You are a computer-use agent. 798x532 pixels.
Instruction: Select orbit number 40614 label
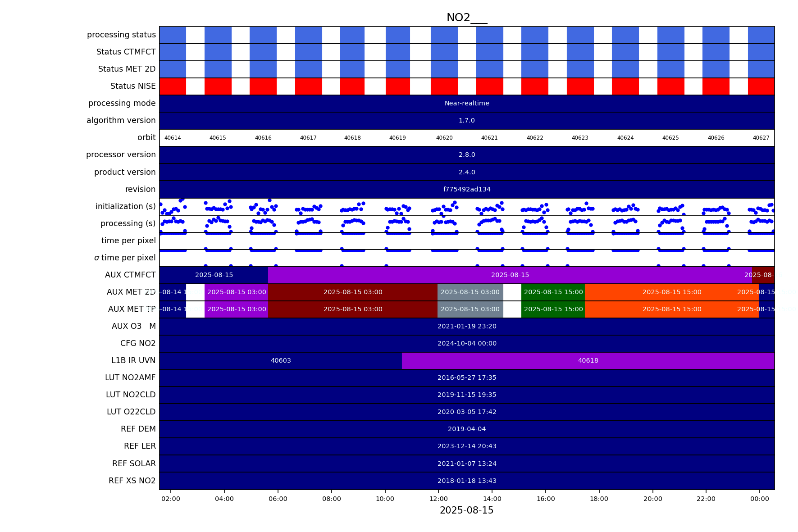[x=173, y=138]
